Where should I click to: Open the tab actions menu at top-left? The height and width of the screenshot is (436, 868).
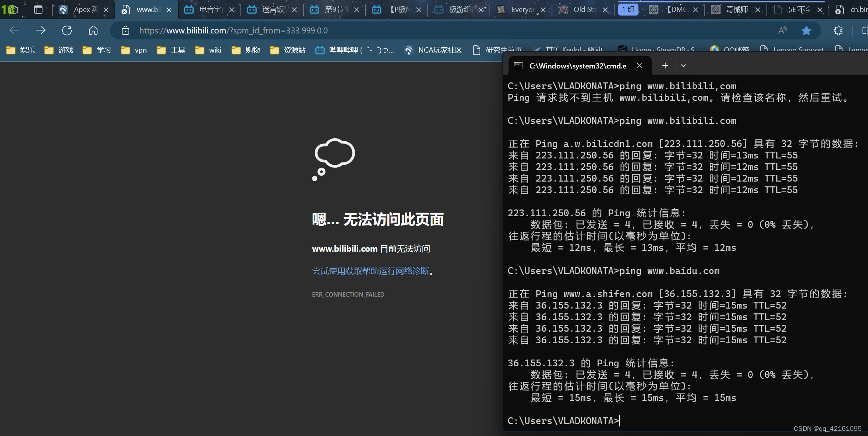[x=39, y=9]
